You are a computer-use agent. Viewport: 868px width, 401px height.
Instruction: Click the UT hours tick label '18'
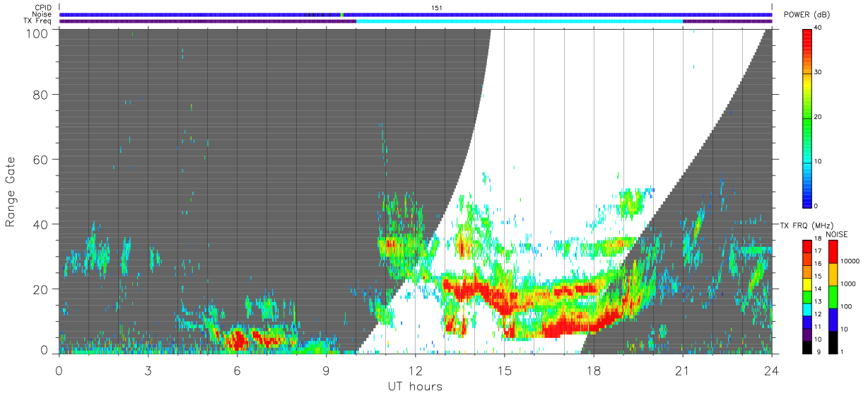tap(594, 371)
